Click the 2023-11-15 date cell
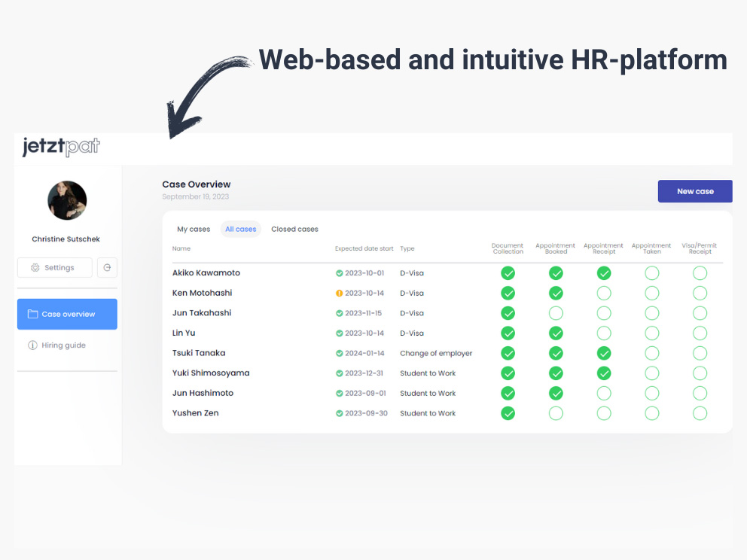 pyautogui.click(x=364, y=313)
